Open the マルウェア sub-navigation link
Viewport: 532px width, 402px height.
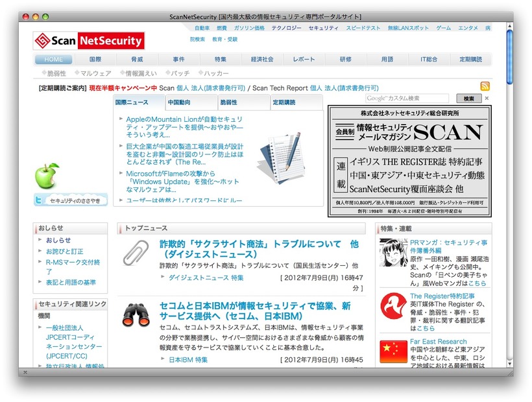(x=95, y=73)
